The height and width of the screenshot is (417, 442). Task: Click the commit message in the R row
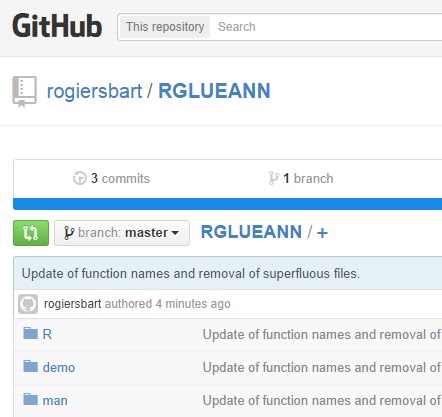point(322,334)
